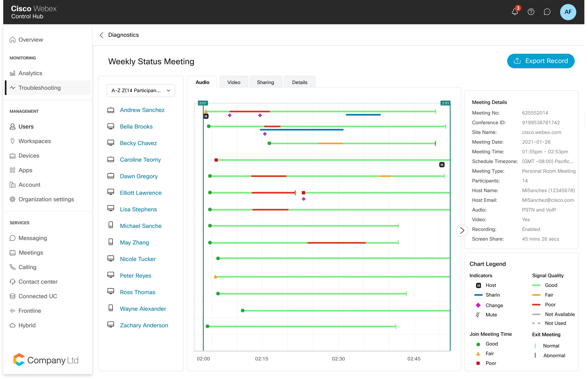Click the 2:07 timeline start marker

[203, 103]
